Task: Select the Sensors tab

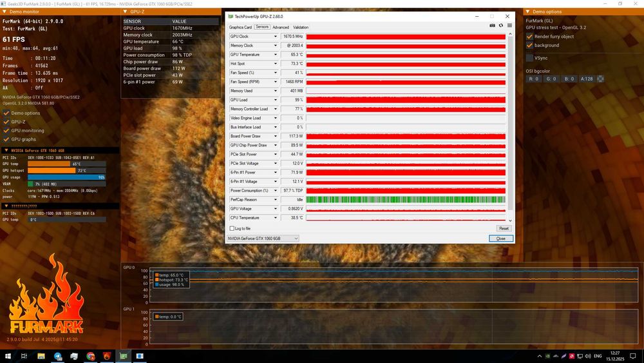Action: point(262,27)
